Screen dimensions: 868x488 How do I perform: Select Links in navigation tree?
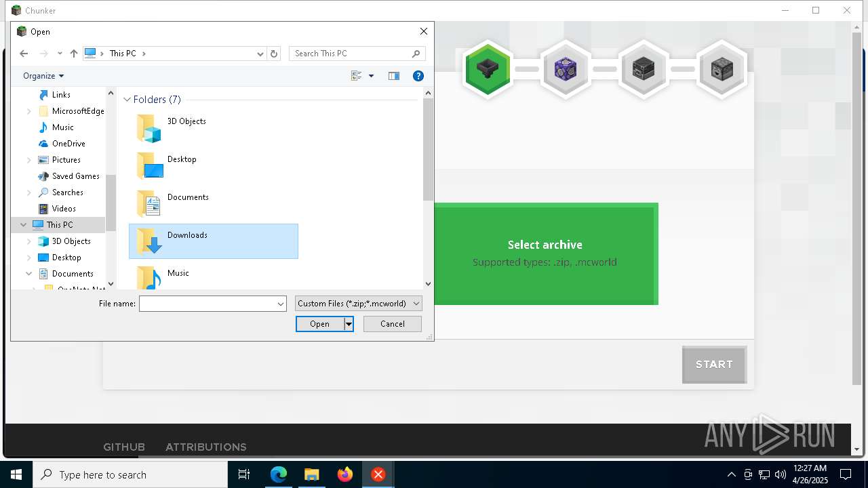tap(61, 95)
